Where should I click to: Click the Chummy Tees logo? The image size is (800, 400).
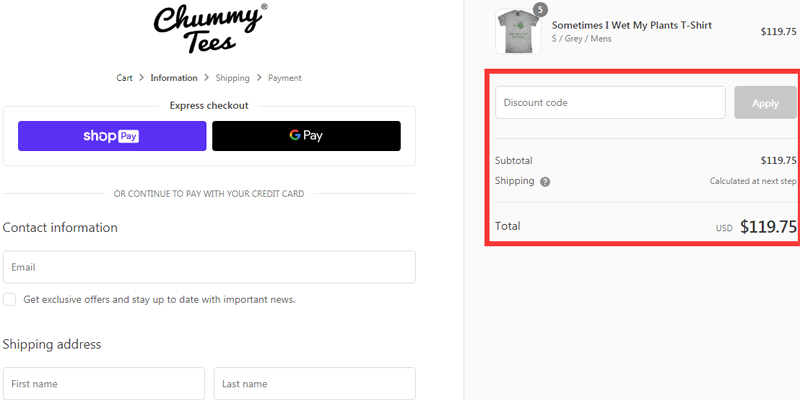pyautogui.click(x=210, y=29)
